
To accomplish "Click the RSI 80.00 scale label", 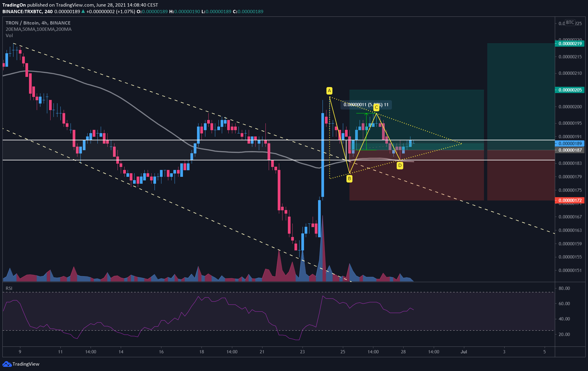I will click(x=564, y=288).
